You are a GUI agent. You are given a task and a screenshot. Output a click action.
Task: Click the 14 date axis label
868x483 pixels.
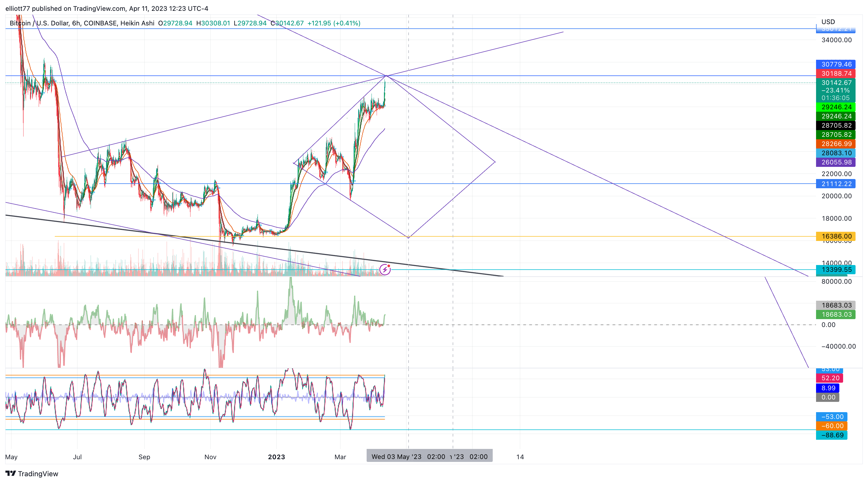point(520,457)
